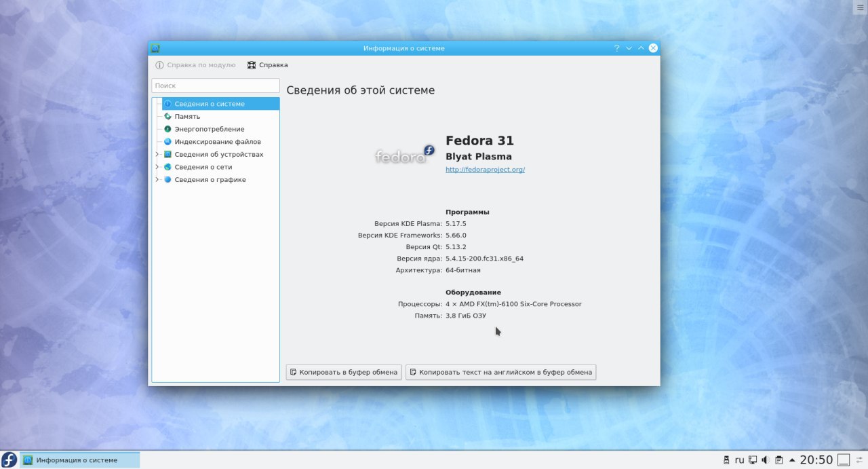Click the Qt version 5.13.2
This screenshot has width=868, height=469.
pyautogui.click(x=456, y=247)
